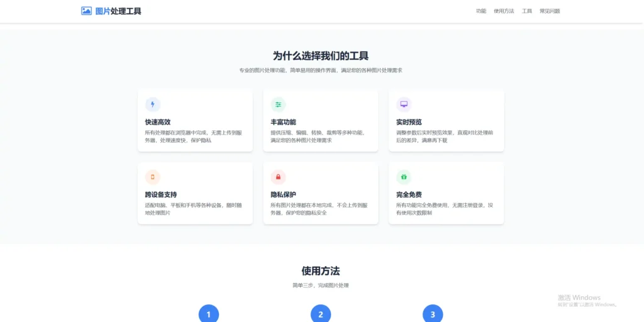The width and height of the screenshot is (644, 322).
Task: Click the step 1 circle
Action: click(x=209, y=314)
